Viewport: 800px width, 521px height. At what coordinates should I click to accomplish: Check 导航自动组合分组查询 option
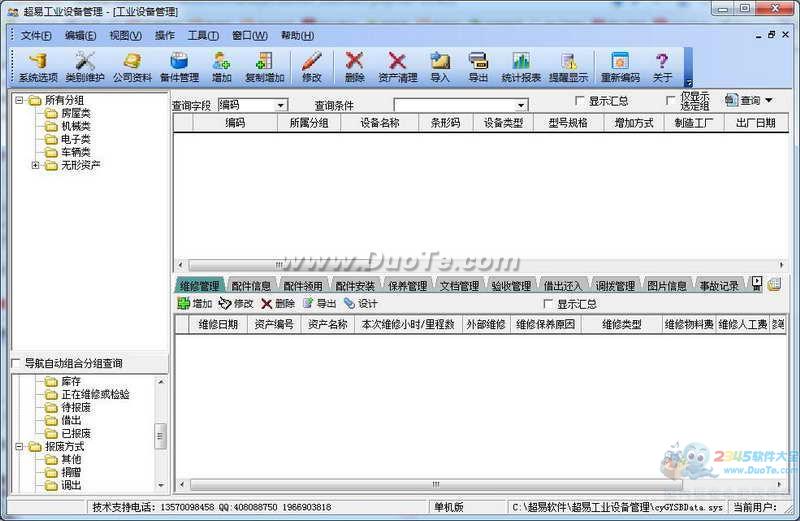16,363
